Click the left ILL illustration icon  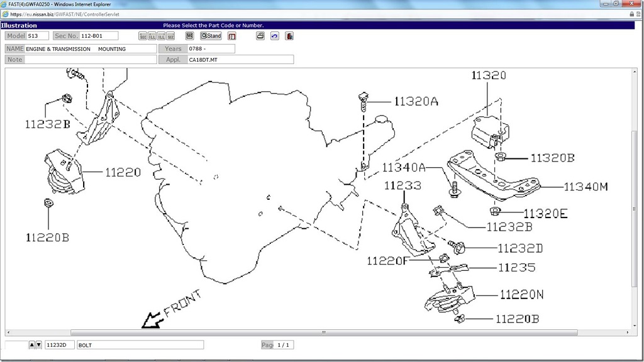152,36
